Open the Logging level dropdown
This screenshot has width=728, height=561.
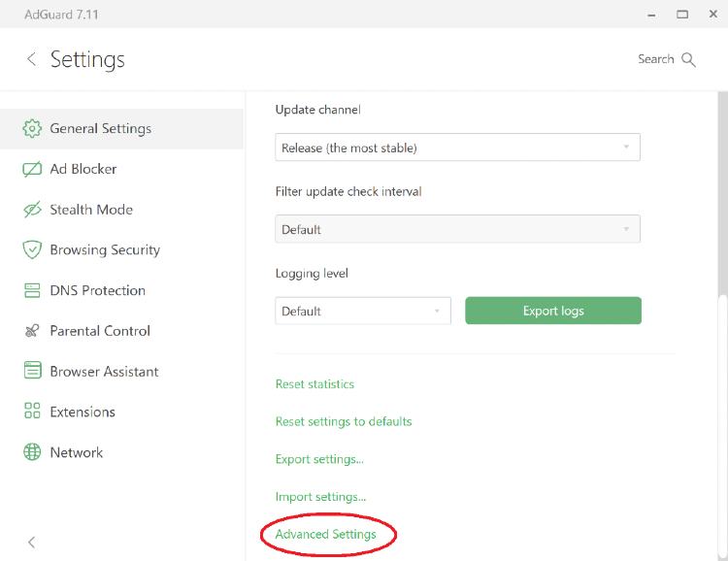[x=363, y=311]
